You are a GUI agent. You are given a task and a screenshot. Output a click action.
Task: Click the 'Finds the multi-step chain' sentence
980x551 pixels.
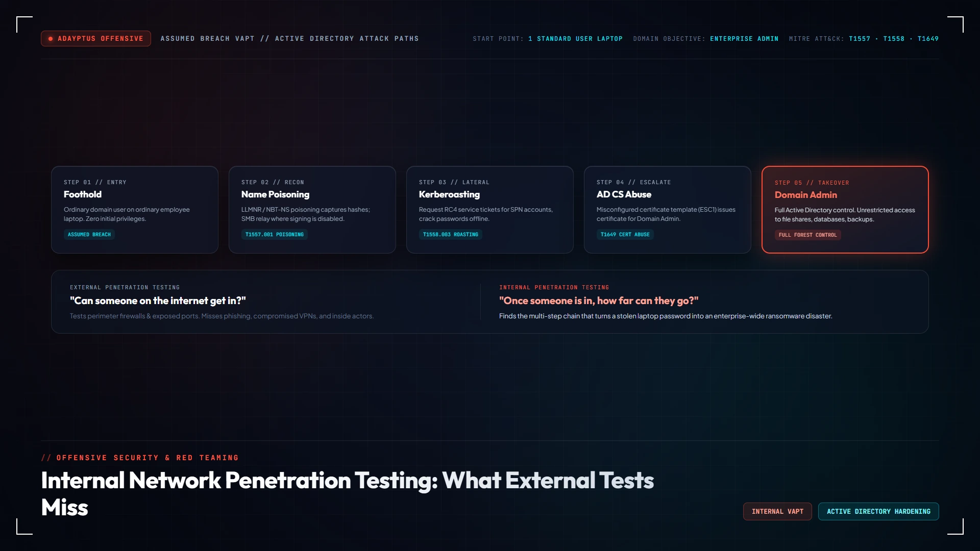point(666,316)
